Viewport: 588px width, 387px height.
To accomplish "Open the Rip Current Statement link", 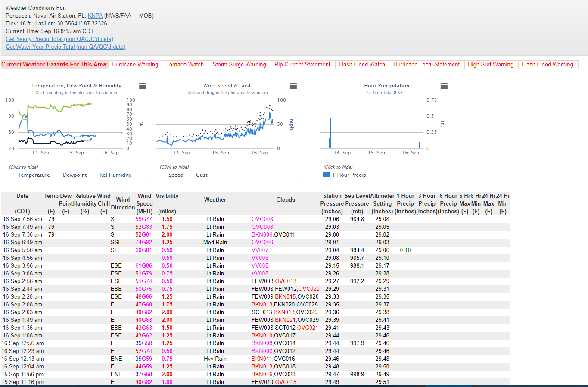I will tap(302, 64).
